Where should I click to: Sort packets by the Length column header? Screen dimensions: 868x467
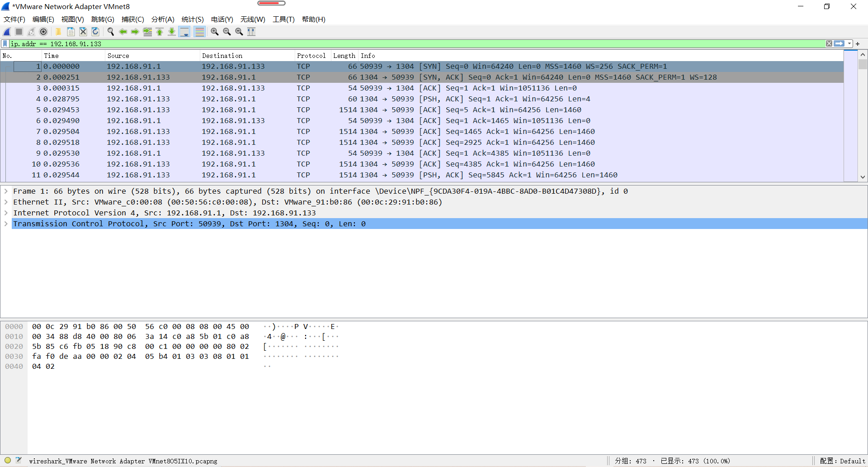(344, 56)
